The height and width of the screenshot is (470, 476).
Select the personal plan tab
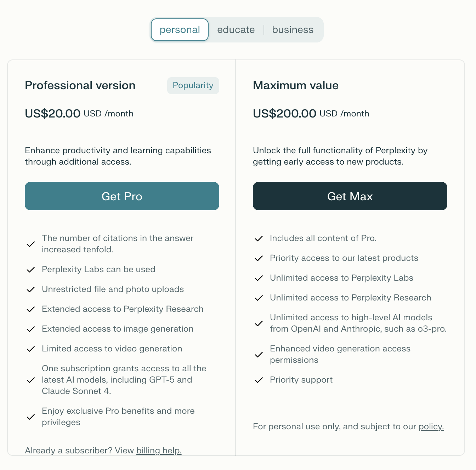(x=179, y=30)
